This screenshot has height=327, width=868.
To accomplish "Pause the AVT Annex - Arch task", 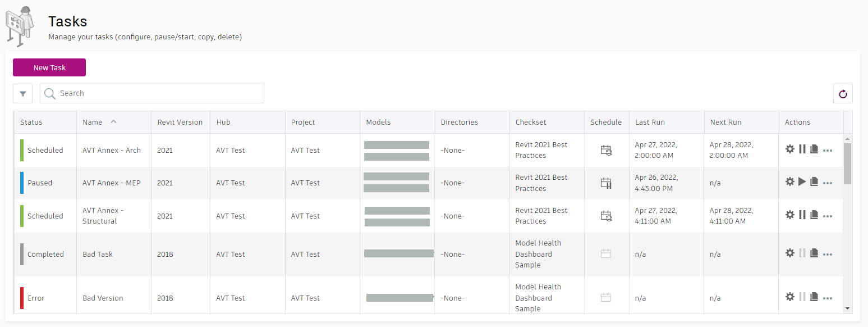I will (802, 149).
